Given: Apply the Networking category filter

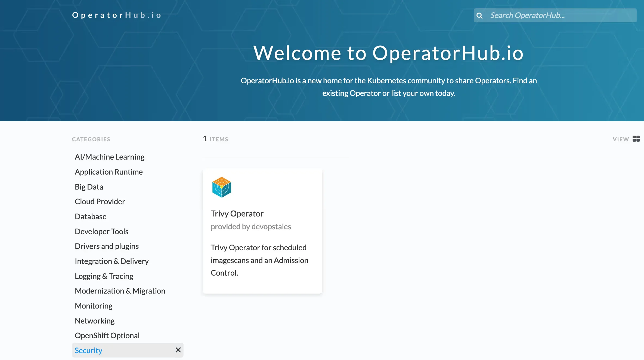Looking at the screenshot, I should click(x=94, y=321).
